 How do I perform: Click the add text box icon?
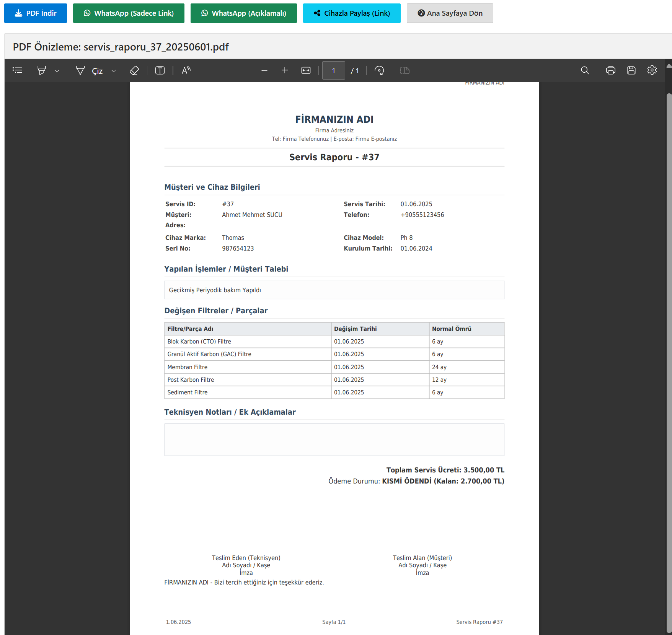click(160, 70)
